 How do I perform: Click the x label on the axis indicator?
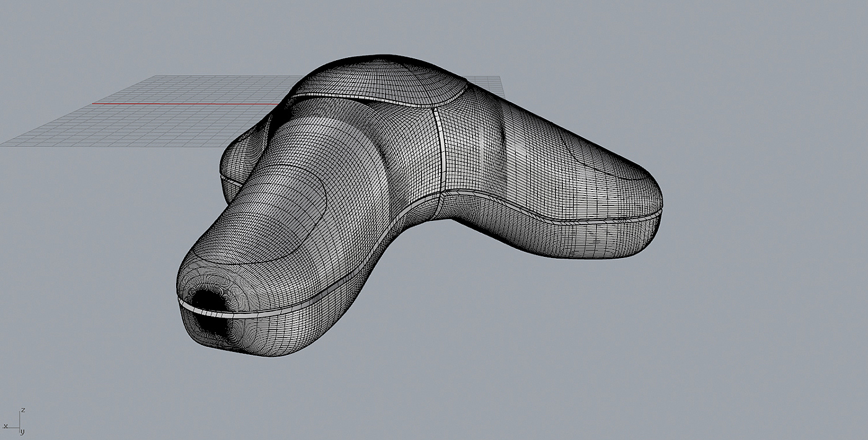coord(6,426)
